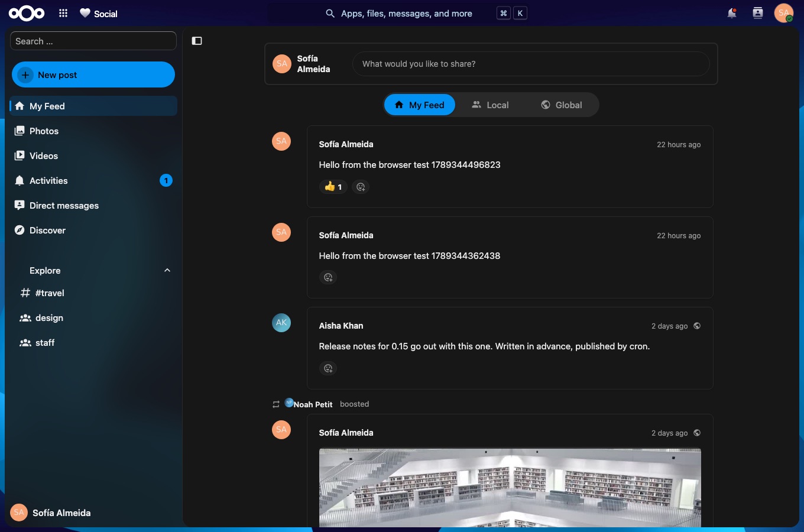Open the contacts menu icon
The width and height of the screenshot is (804, 532).
[758, 13]
